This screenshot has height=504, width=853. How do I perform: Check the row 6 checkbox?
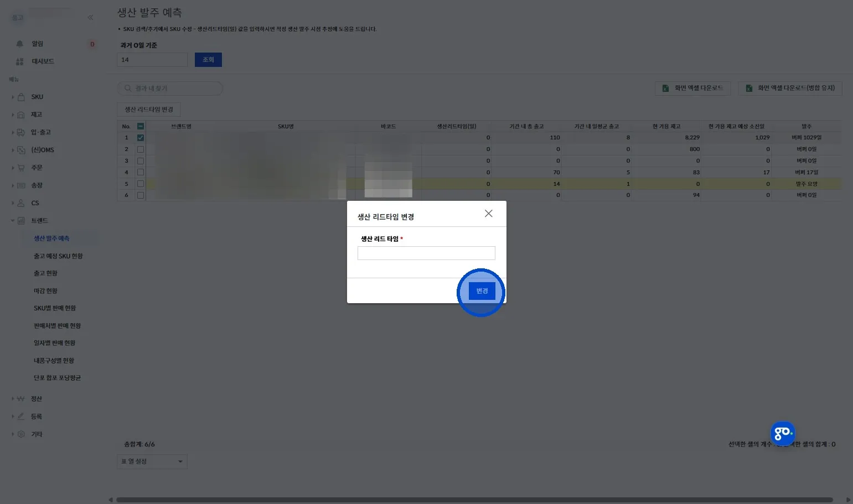[141, 195]
